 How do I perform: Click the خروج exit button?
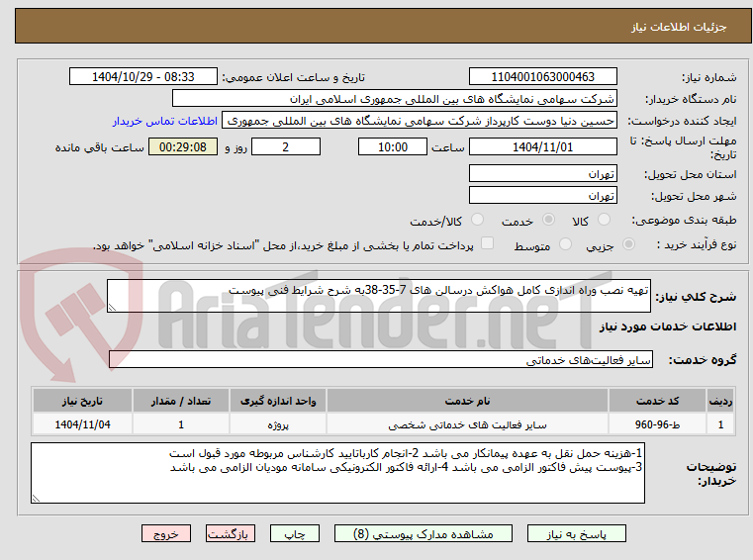[x=165, y=533]
